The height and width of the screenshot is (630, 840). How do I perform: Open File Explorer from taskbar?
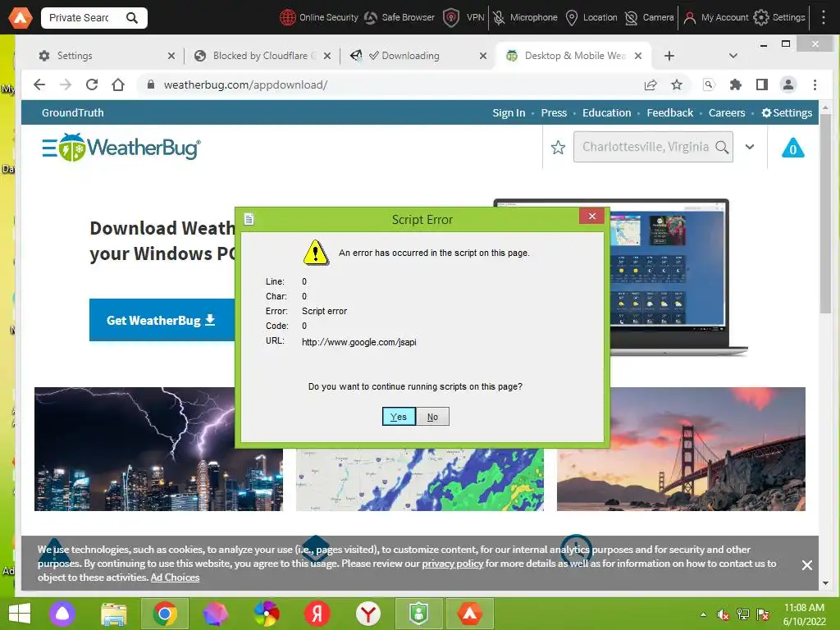113,614
